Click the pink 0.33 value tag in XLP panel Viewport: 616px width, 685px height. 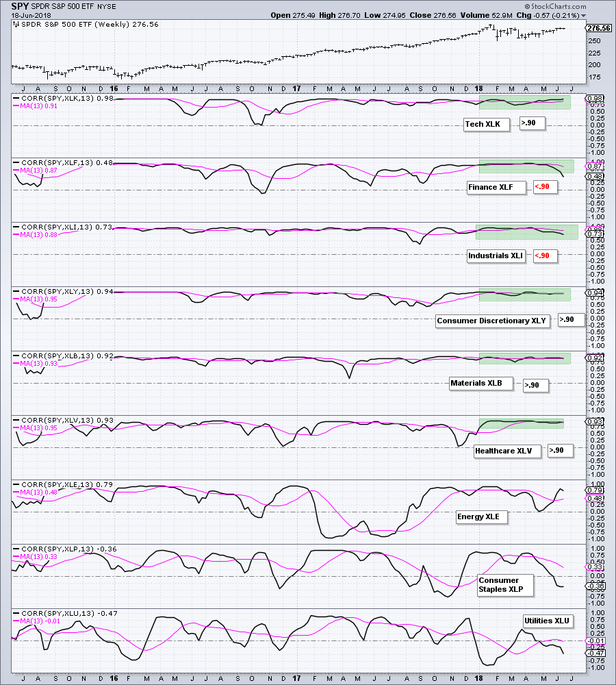pyautogui.click(x=595, y=567)
